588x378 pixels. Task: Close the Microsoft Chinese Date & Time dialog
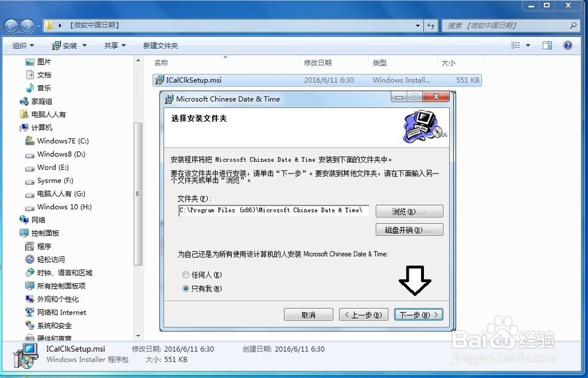click(x=436, y=97)
